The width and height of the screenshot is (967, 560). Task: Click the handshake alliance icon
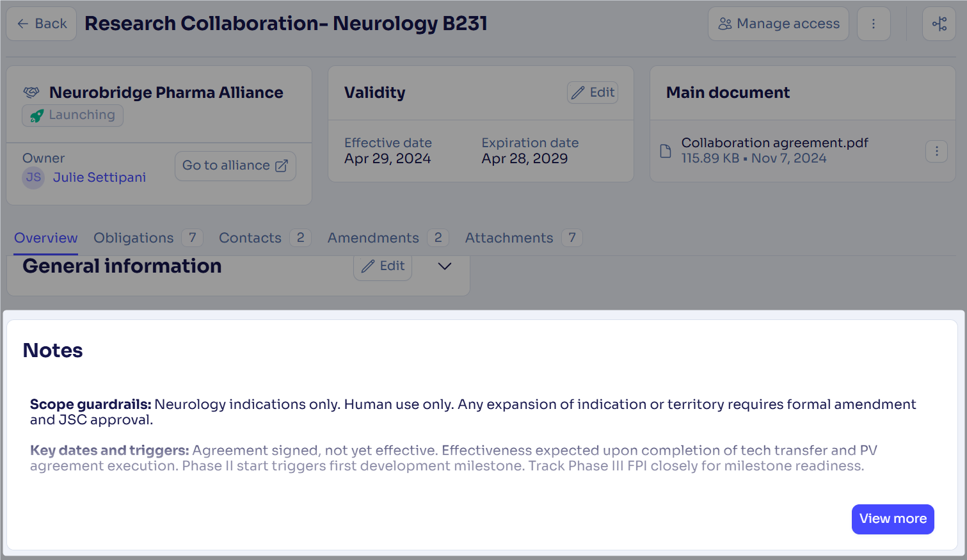click(31, 93)
